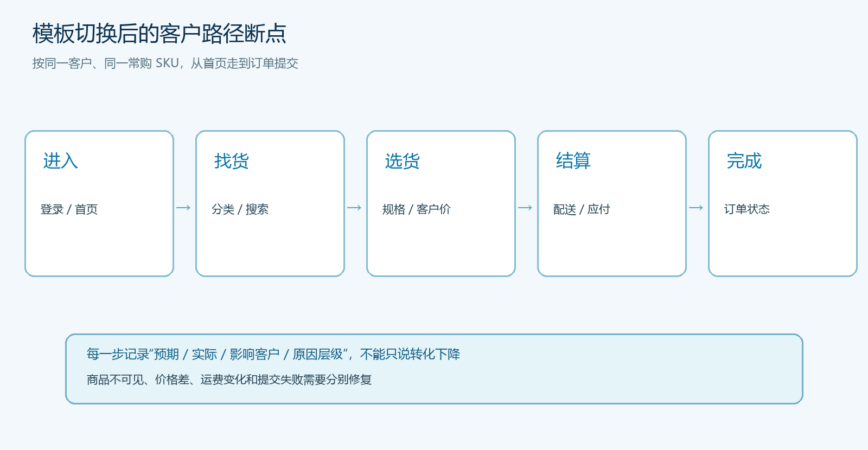The image size is (868, 450).
Task: Select the 找货 step card
Action: [x=270, y=203]
